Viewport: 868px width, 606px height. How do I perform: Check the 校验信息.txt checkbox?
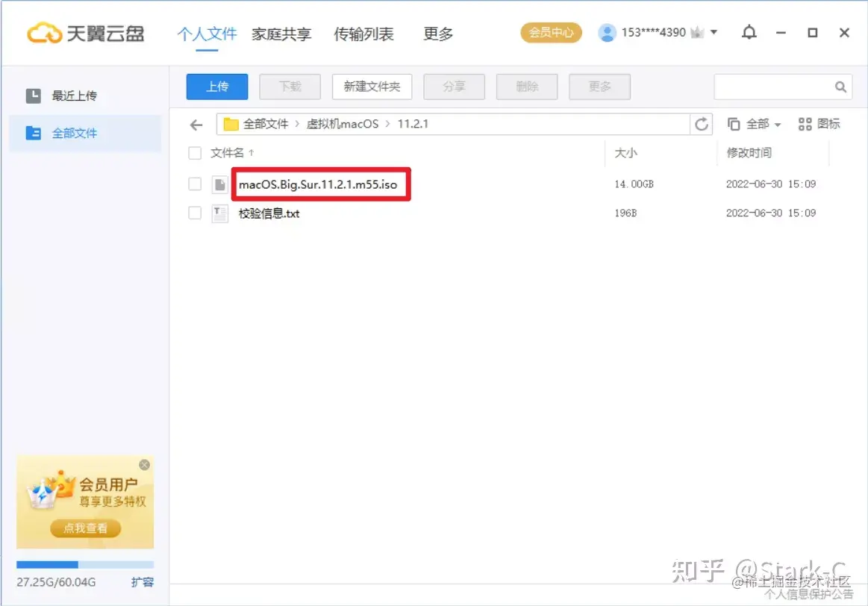[195, 213]
